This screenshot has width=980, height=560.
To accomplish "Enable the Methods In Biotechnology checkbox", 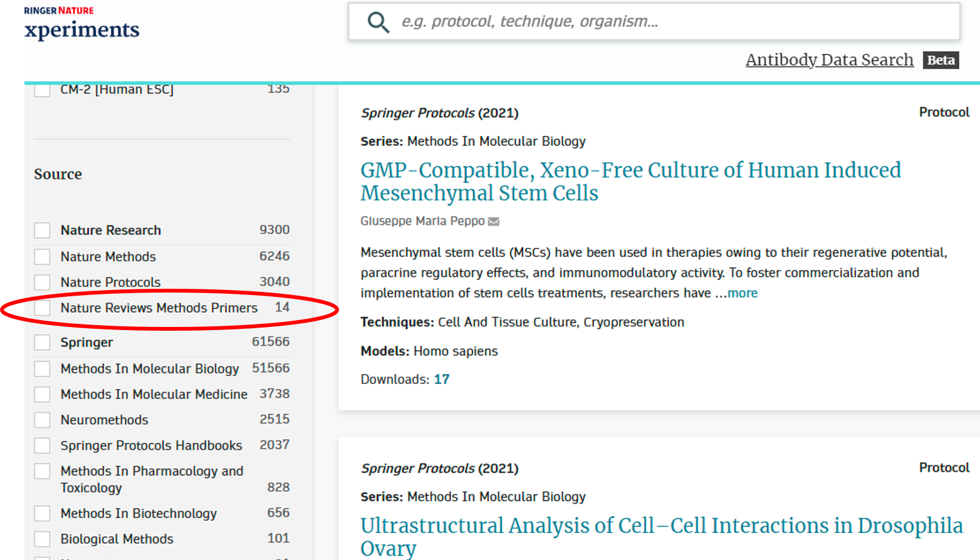I will (x=43, y=514).
